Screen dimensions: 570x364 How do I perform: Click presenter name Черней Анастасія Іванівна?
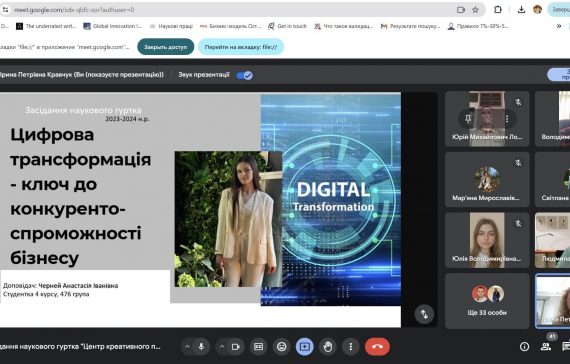78,286
